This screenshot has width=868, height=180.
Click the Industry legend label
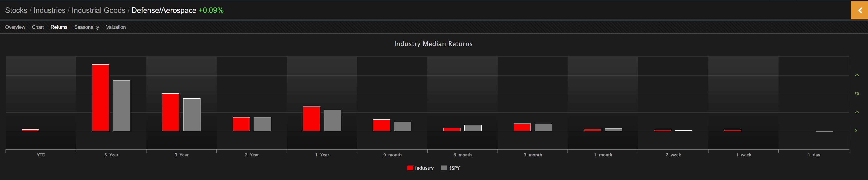pos(424,168)
